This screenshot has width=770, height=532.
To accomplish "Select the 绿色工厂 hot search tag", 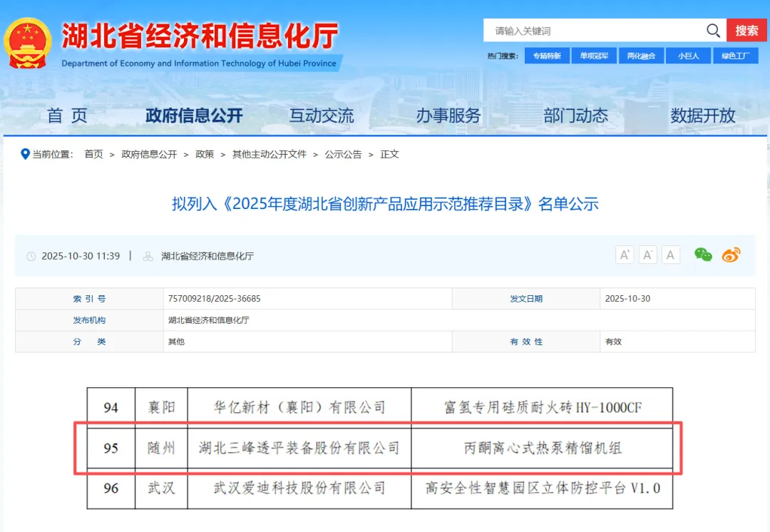I will 735,56.
